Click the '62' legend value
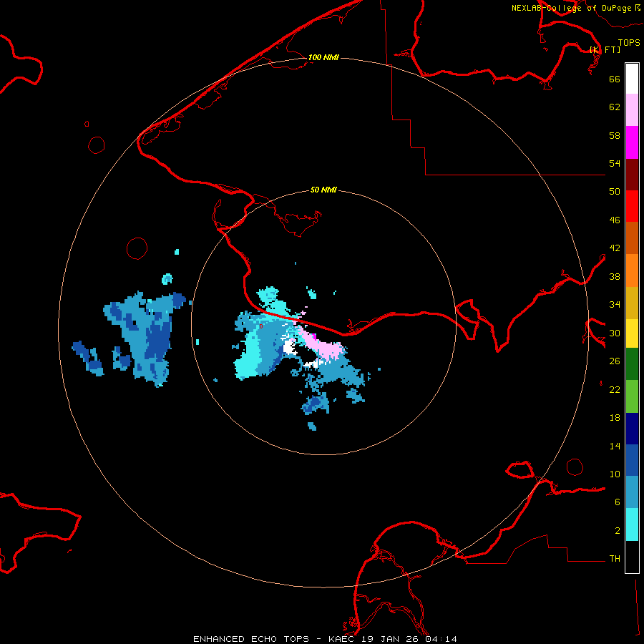 click(x=615, y=107)
